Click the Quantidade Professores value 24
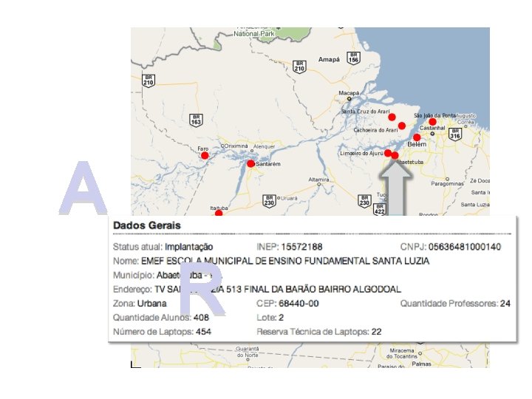 (505, 304)
